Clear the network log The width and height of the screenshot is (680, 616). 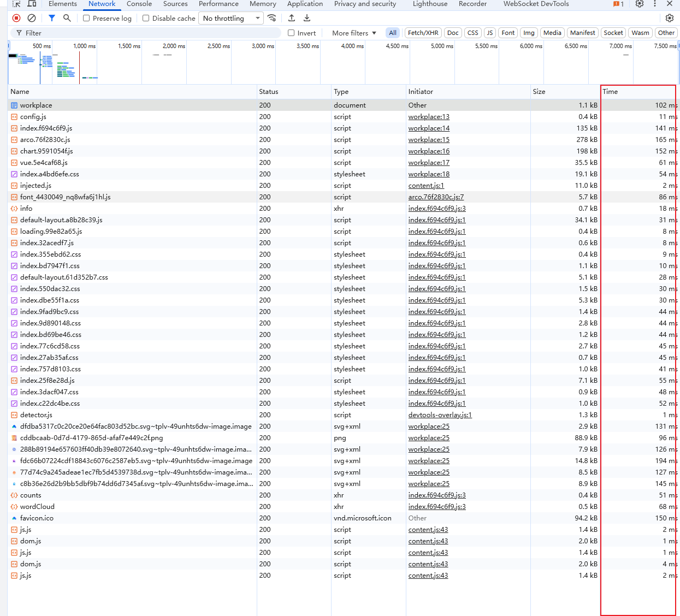click(32, 18)
